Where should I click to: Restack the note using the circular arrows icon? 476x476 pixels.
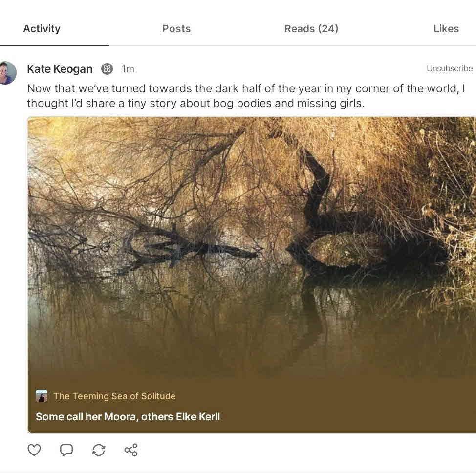pyautogui.click(x=99, y=450)
